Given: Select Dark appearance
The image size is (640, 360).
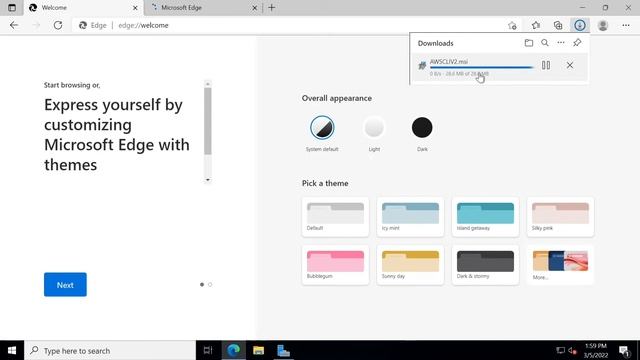Looking at the screenshot, I should click(422, 128).
